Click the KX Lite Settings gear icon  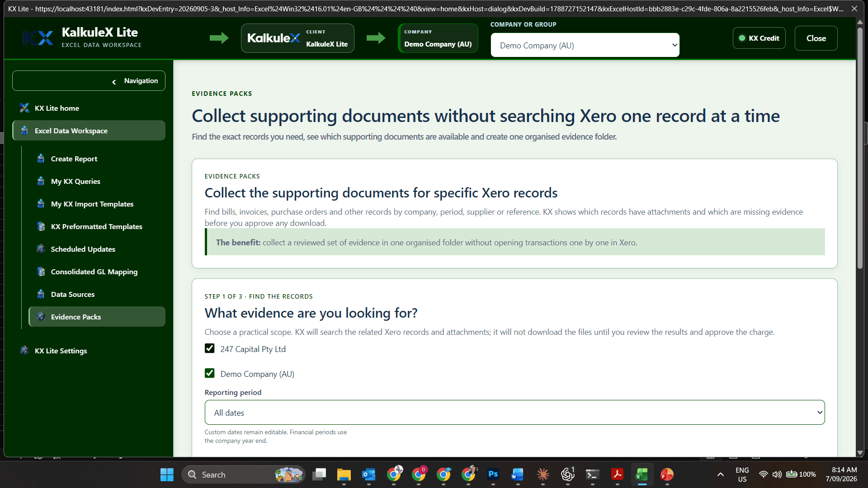tap(24, 351)
